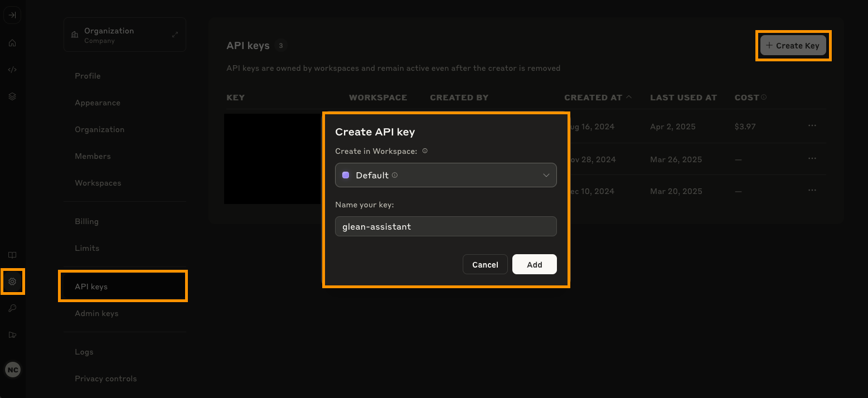This screenshot has width=868, height=398.
Task: Open the workspace dropdown showing Default
Action: click(x=445, y=174)
